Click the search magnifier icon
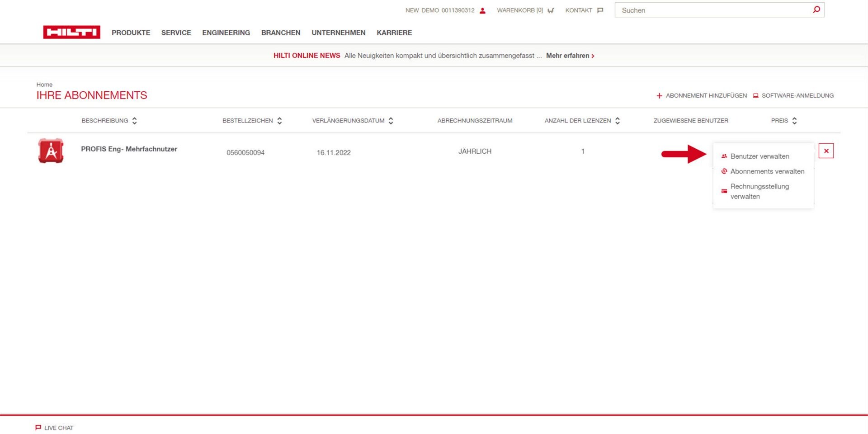Screen dimensions: 868x434 816,9
